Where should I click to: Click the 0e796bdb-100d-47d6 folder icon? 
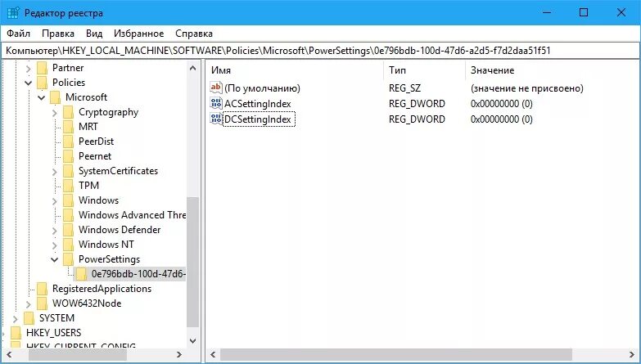point(81,274)
